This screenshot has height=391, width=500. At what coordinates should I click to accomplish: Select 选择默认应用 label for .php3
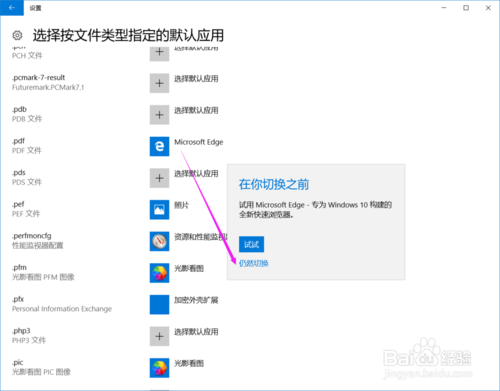[x=196, y=332]
